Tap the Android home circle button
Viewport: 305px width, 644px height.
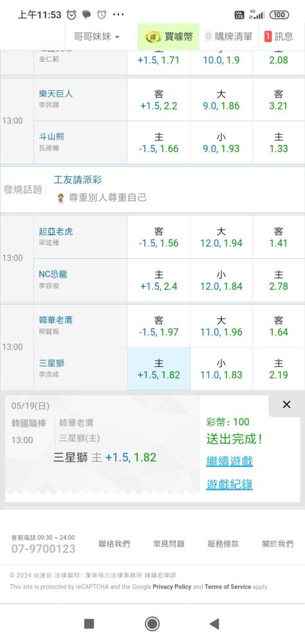pyautogui.click(x=152, y=624)
